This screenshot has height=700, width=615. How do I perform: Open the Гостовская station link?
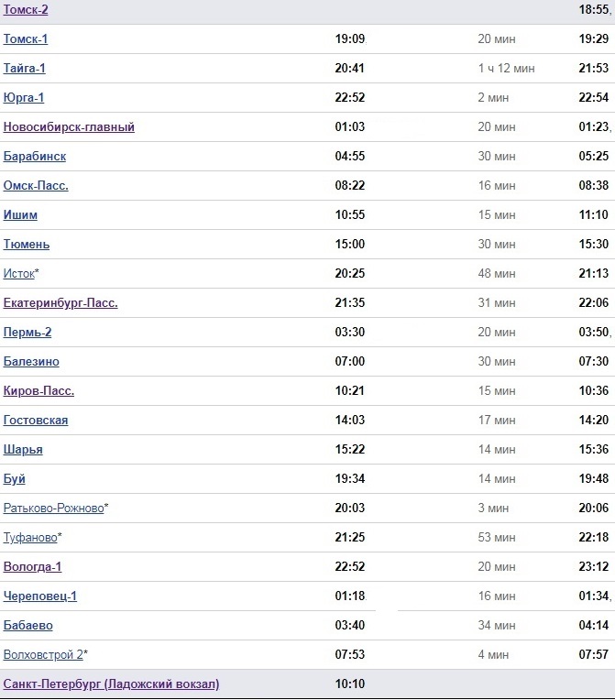point(36,421)
